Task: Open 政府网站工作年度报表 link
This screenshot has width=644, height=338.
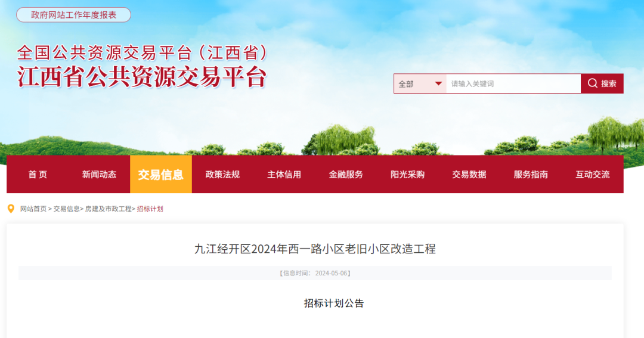Action: coord(73,15)
